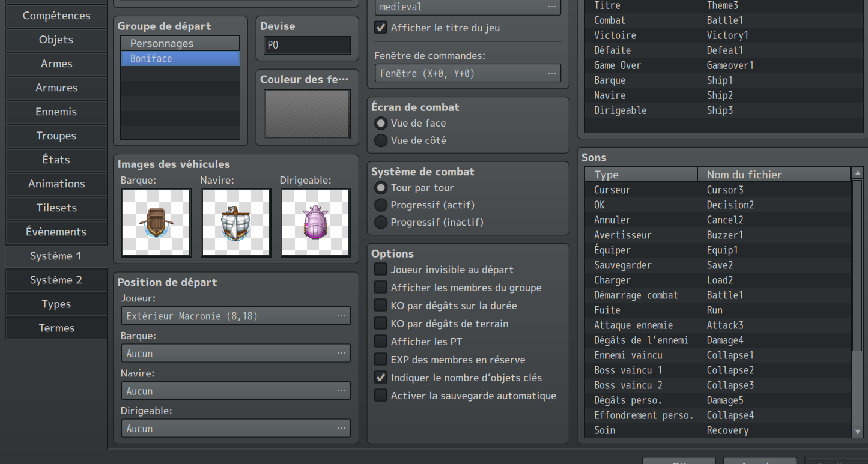
Task: Click the Devise input field
Action: point(307,45)
